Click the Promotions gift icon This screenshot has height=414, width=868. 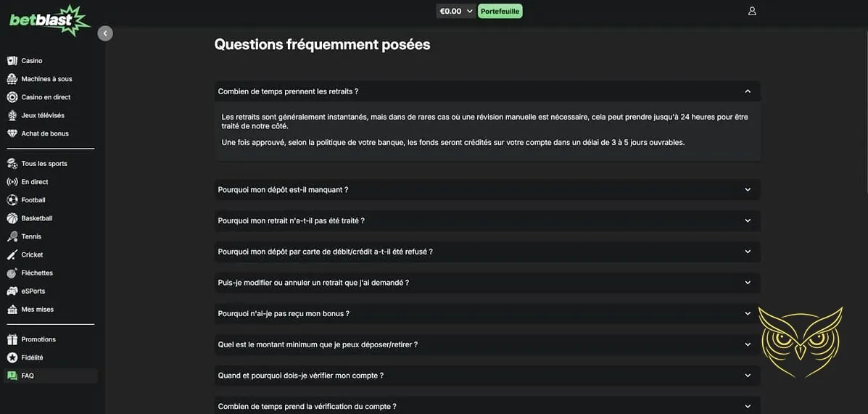(x=12, y=339)
